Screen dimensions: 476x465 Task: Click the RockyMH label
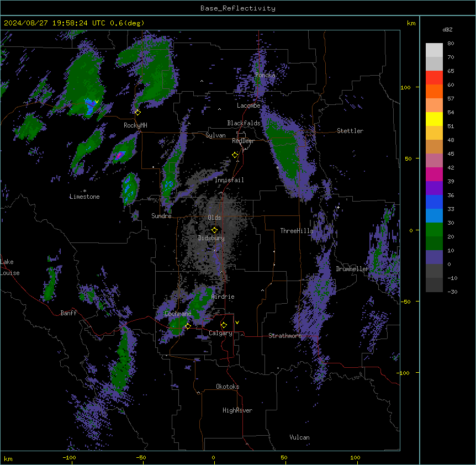[135, 125]
